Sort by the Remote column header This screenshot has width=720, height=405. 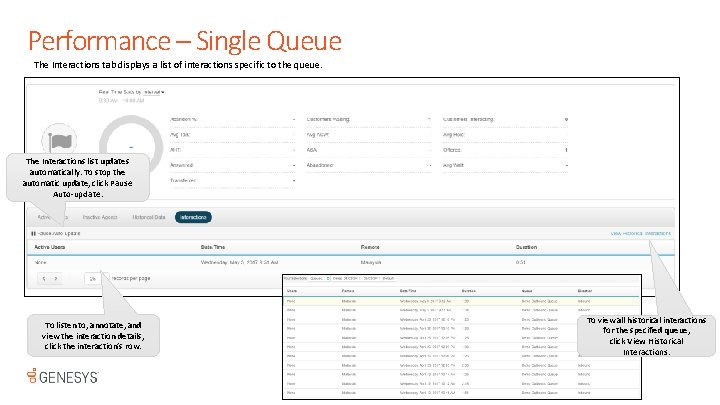[370, 247]
